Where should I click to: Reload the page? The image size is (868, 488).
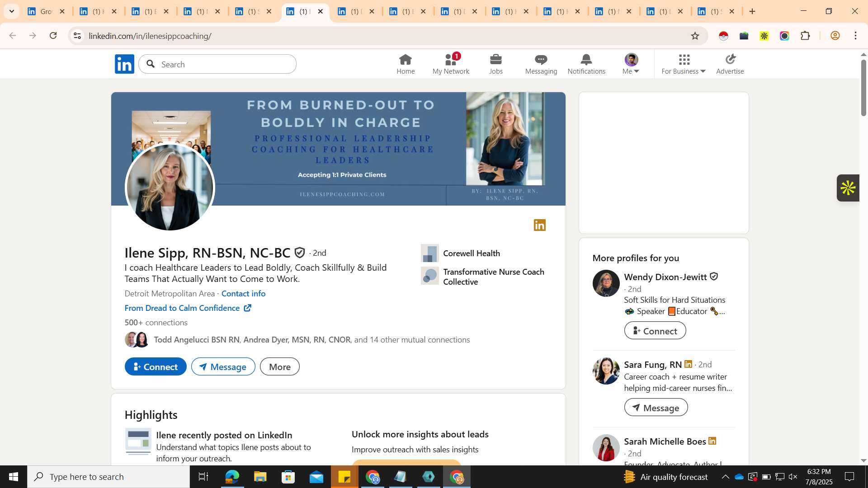click(x=53, y=36)
